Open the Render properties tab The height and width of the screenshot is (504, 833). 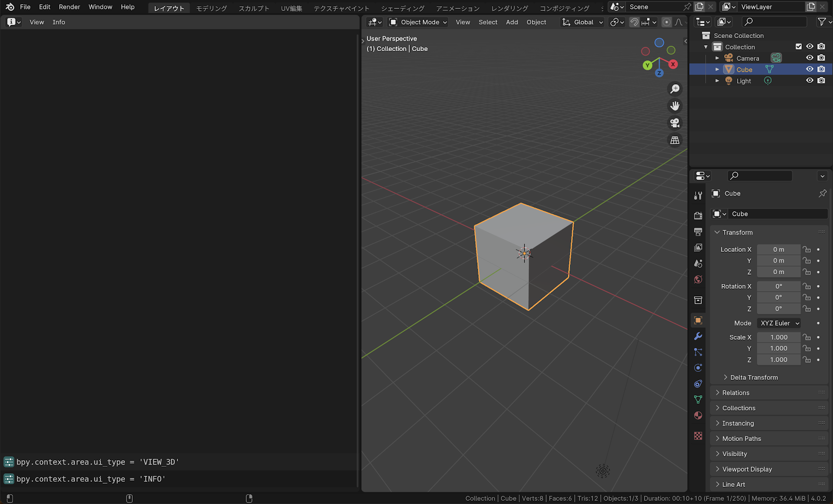pos(698,215)
